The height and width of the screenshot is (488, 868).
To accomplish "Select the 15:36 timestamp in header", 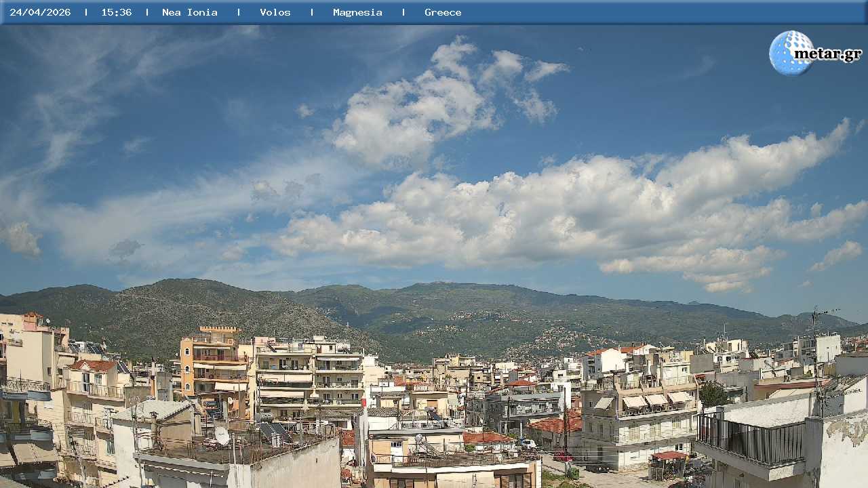I will [x=117, y=12].
